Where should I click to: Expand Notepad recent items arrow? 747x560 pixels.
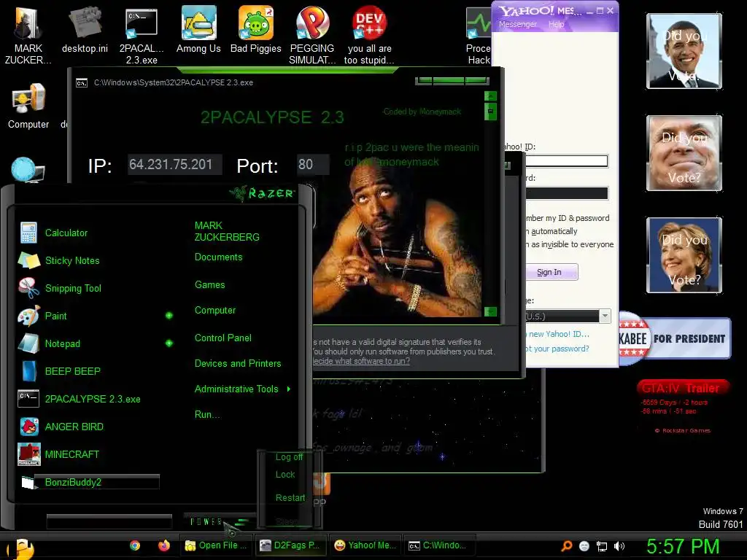point(169,343)
